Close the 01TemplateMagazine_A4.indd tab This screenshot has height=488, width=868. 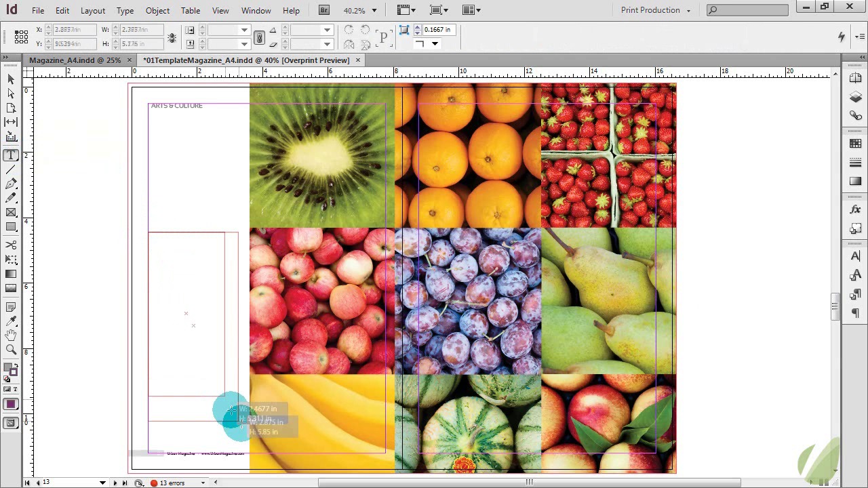tap(358, 60)
